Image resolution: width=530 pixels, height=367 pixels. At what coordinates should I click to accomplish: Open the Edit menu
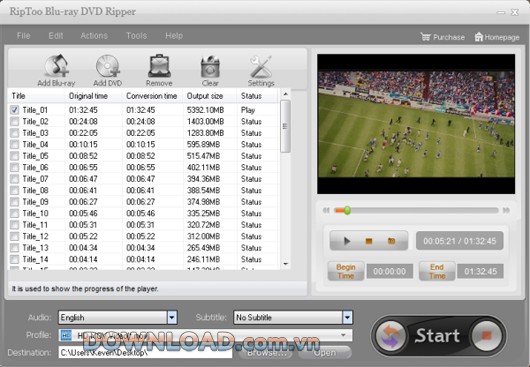56,36
